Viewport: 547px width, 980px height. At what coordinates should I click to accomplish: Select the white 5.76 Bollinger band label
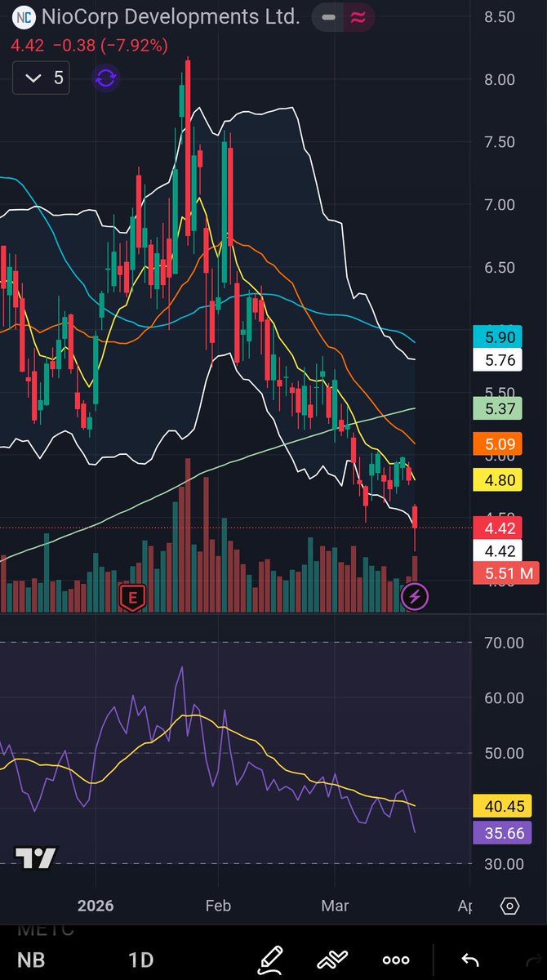tap(498, 359)
